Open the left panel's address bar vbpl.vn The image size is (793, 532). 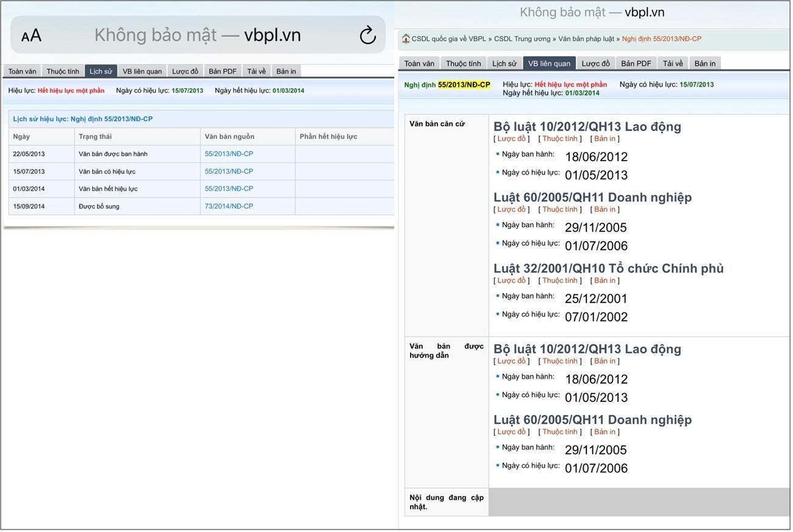coord(198,35)
